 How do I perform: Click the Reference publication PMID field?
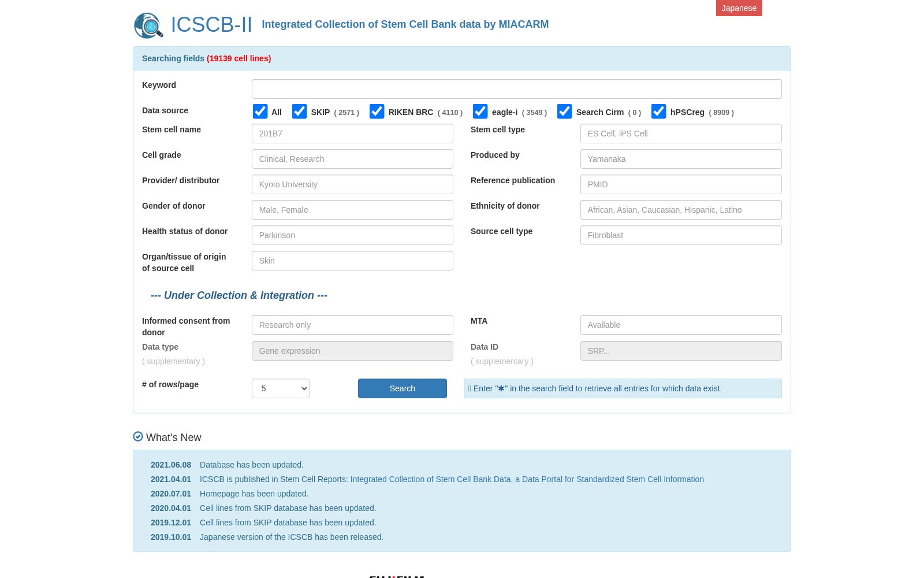click(681, 184)
